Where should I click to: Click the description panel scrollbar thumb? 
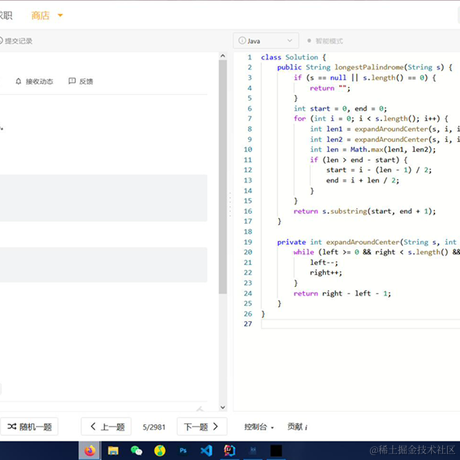pyautogui.click(x=223, y=177)
